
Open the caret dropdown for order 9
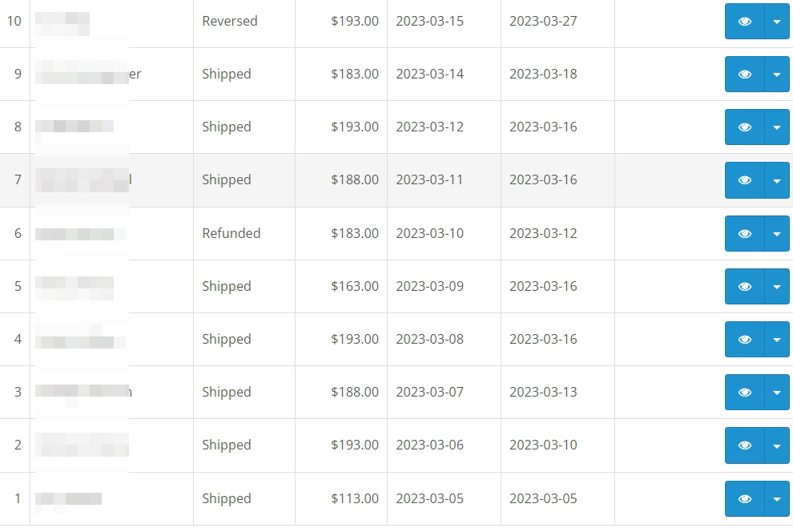777,75
